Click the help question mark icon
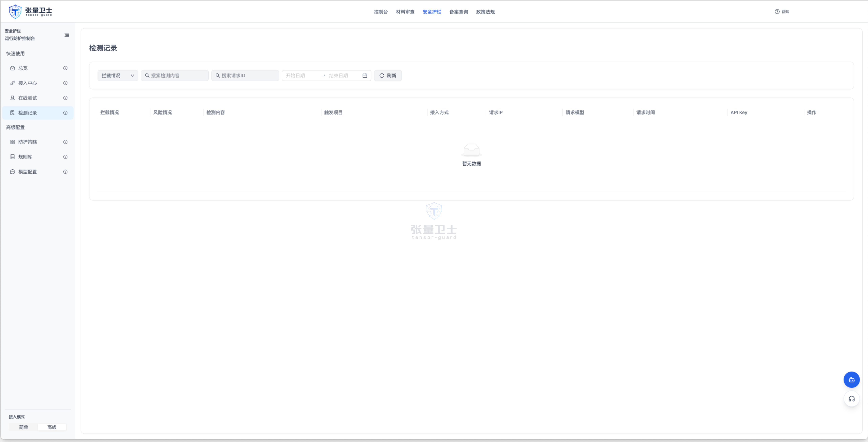Image resolution: width=868 pixels, height=442 pixels. pyautogui.click(x=777, y=12)
